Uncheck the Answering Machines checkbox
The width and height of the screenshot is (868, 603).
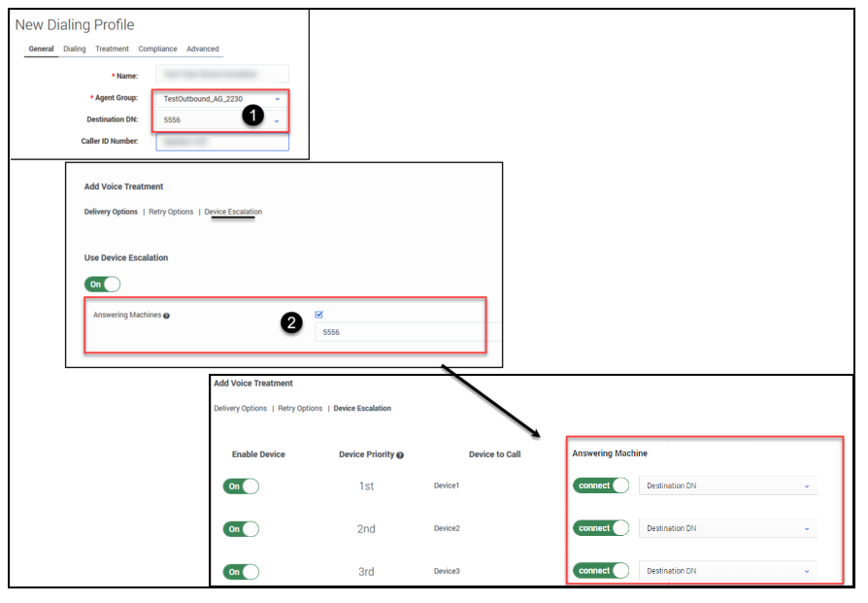(319, 315)
